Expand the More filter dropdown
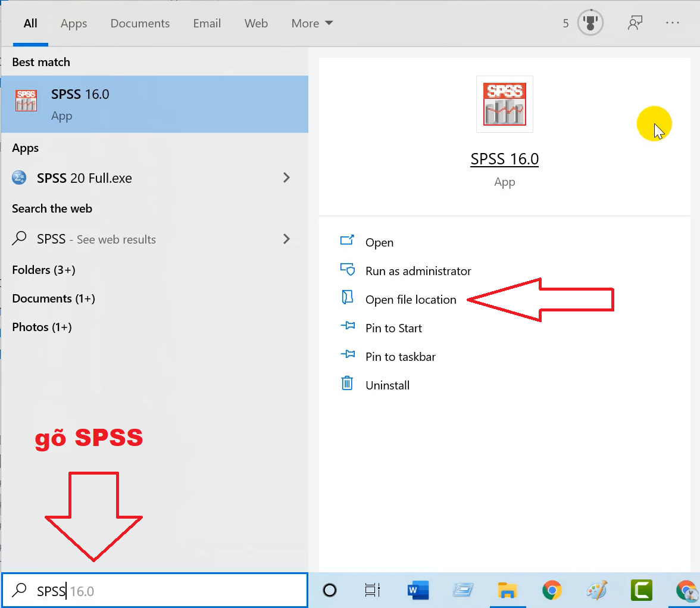Image resolution: width=700 pixels, height=608 pixels. 312,23
